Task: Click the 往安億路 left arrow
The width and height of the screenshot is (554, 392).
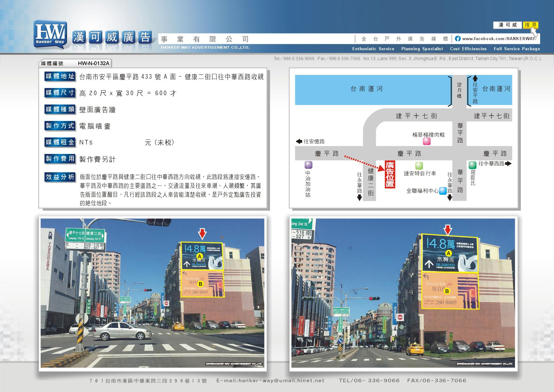Action: [x=299, y=141]
